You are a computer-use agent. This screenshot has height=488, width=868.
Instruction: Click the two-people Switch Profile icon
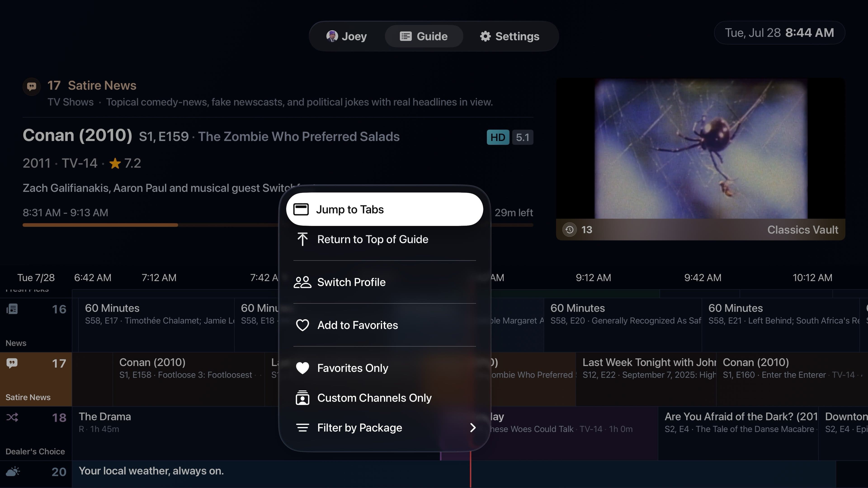coord(302,282)
